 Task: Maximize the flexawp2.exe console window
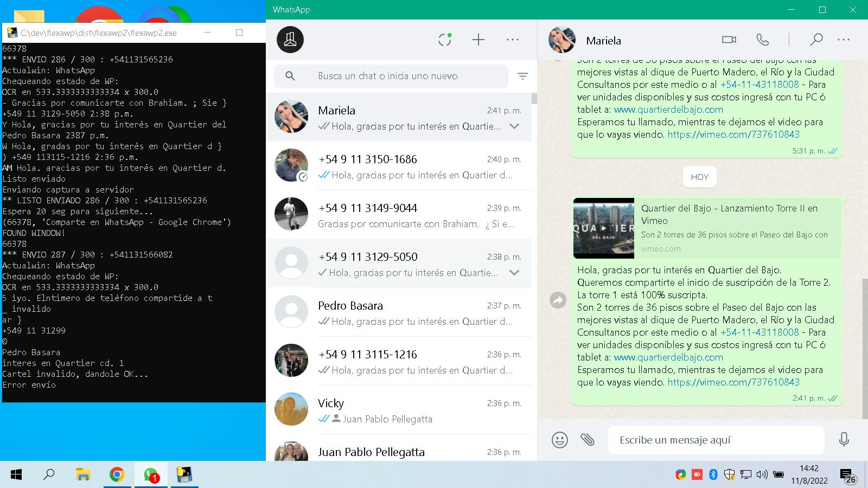coord(239,33)
